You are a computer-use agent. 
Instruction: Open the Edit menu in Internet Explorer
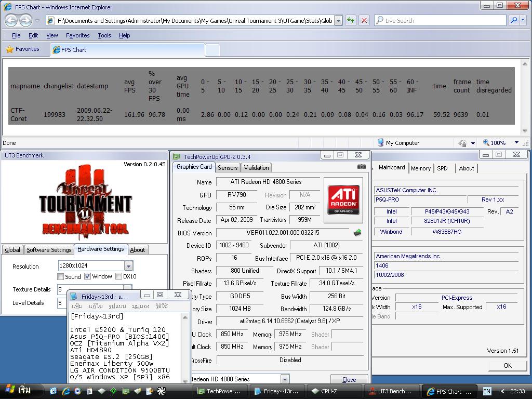pyautogui.click(x=33, y=35)
